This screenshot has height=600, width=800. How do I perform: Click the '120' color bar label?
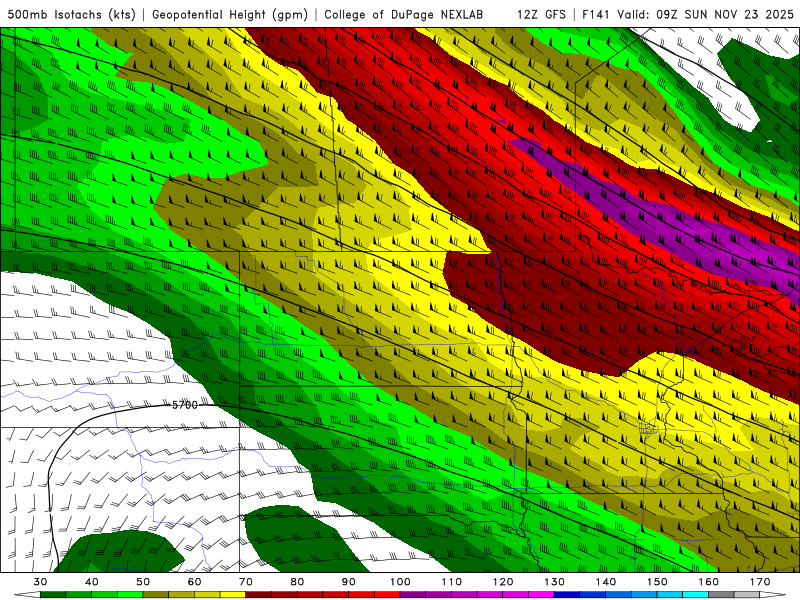point(503,582)
